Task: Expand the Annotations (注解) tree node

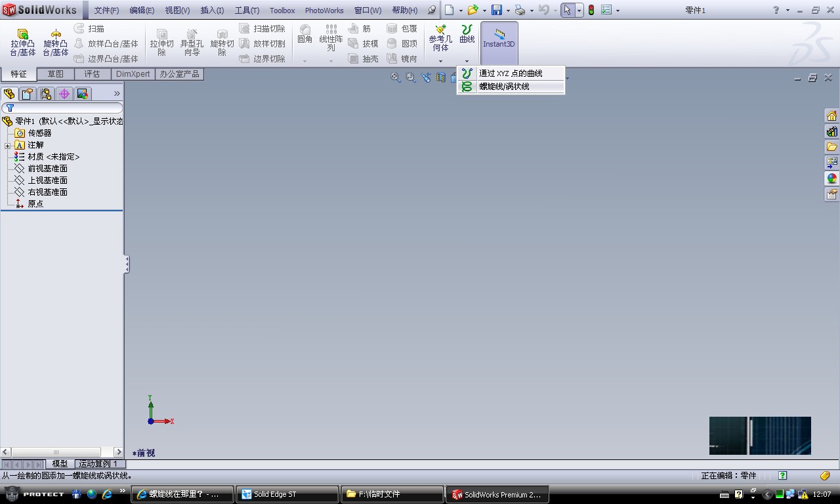Action: pyautogui.click(x=7, y=145)
